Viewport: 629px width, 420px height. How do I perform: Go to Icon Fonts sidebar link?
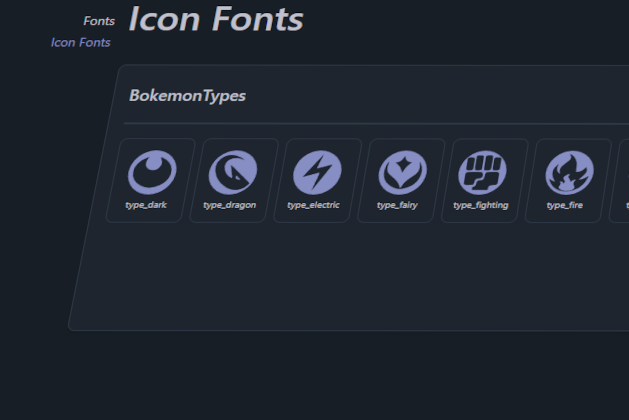click(80, 43)
